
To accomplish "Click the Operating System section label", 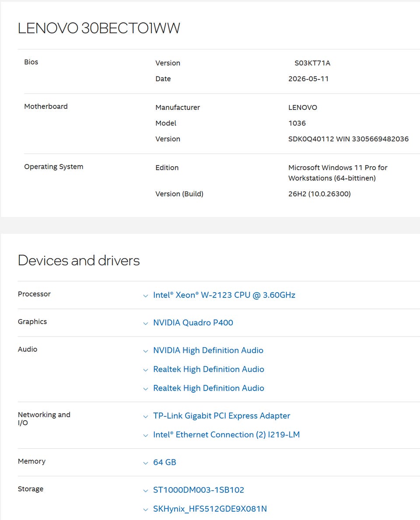I will click(x=54, y=167).
